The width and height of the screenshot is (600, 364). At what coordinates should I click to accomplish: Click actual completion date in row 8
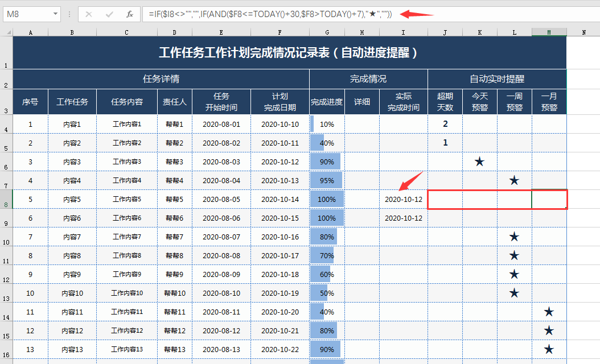click(x=403, y=199)
